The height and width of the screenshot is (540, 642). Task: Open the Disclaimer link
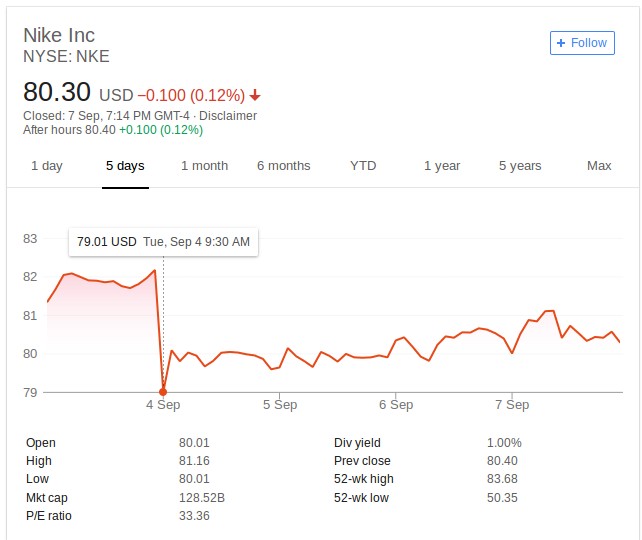coord(228,116)
